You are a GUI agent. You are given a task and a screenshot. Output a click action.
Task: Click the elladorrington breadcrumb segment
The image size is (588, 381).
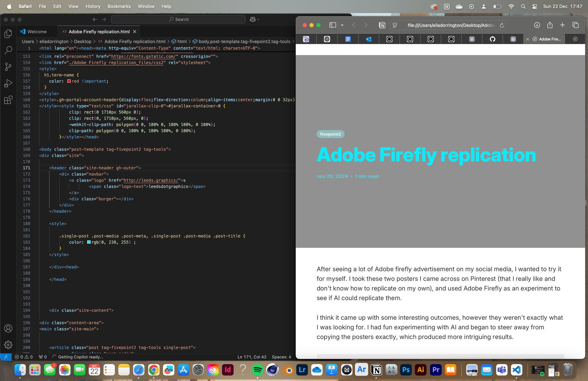pos(54,41)
